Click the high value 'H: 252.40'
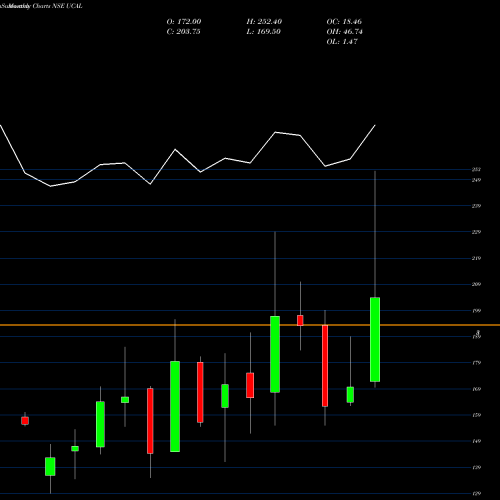The width and height of the screenshot is (500, 500). (264, 22)
